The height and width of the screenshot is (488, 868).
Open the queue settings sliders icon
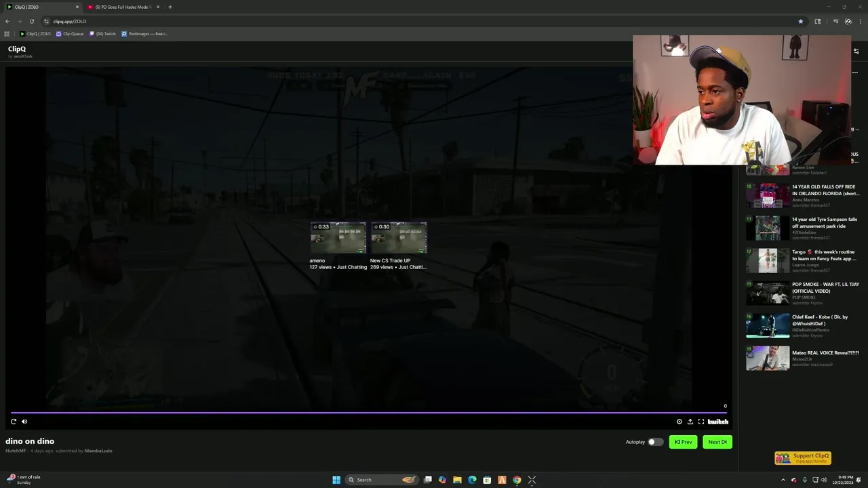(x=856, y=52)
